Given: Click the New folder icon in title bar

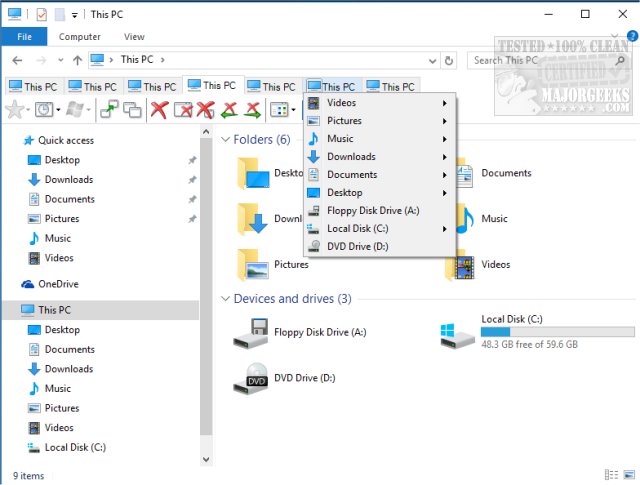Looking at the screenshot, I should click(60, 15).
